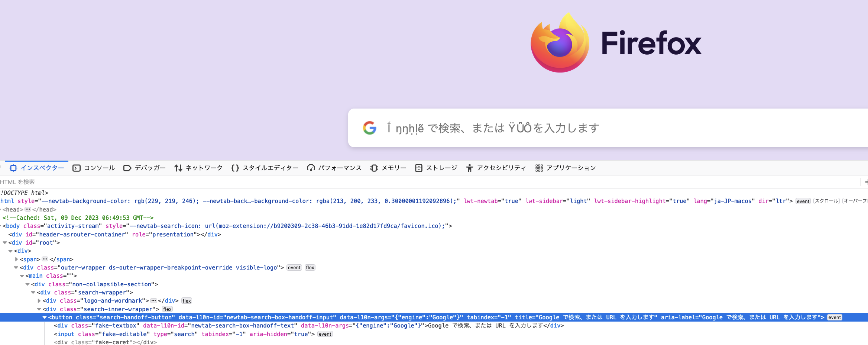Toggle the flex badge on search-inner-wrapper div
Viewport: 868px width, 345px height.
coord(167,309)
